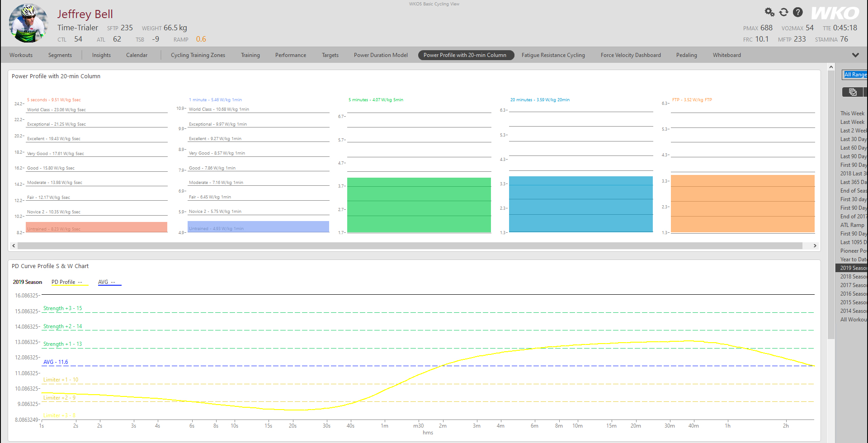868x443 pixels.
Task: Click athlete name Jeffrey Bell
Action: [85, 14]
